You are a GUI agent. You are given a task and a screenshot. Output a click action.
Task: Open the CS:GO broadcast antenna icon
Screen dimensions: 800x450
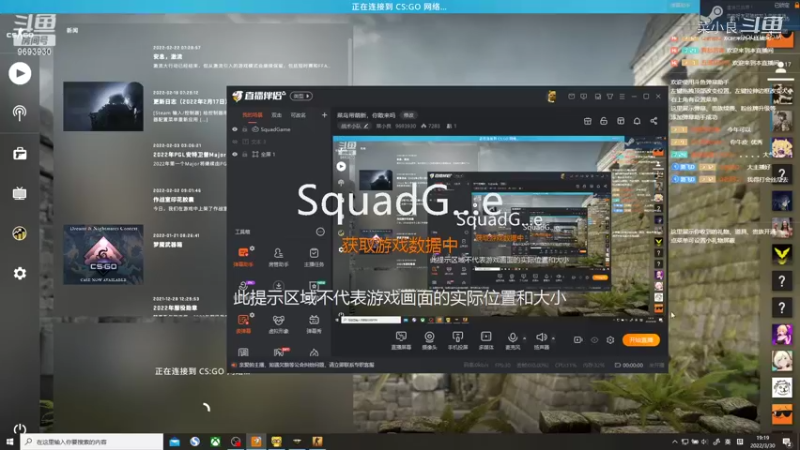(19, 113)
